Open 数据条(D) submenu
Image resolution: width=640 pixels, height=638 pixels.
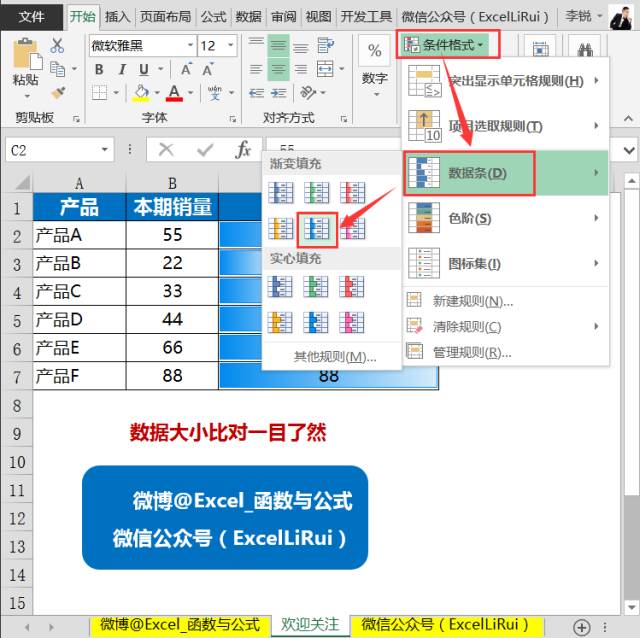pyautogui.click(x=505, y=173)
